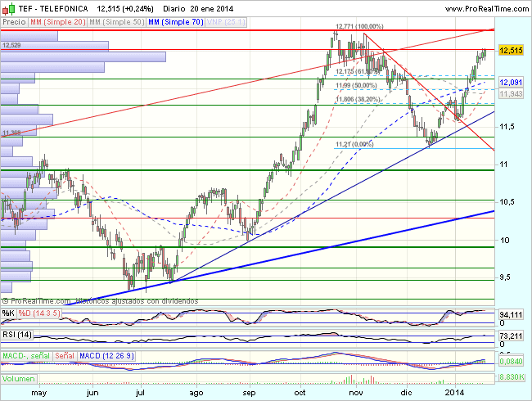The width and height of the screenshot is (532, 401).
Task: Click the Diario timeframe text
Action: click(x=174, y=9)
